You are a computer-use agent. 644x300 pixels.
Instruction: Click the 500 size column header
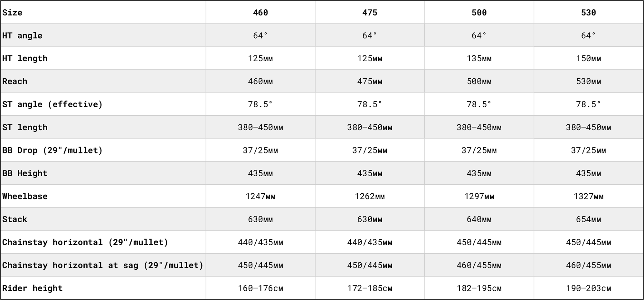click(x=479, y=13)
